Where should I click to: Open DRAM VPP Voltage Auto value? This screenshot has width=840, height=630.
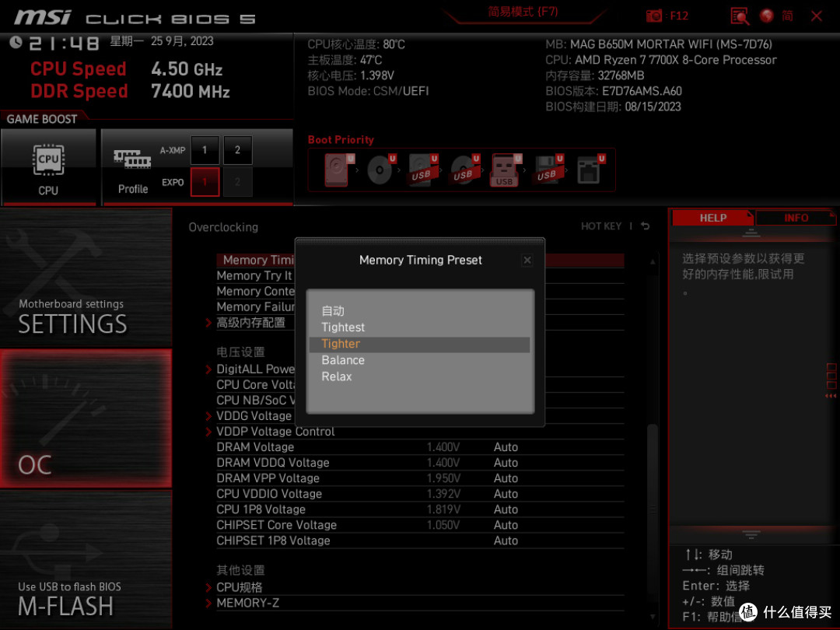click(x=506, y=478)
